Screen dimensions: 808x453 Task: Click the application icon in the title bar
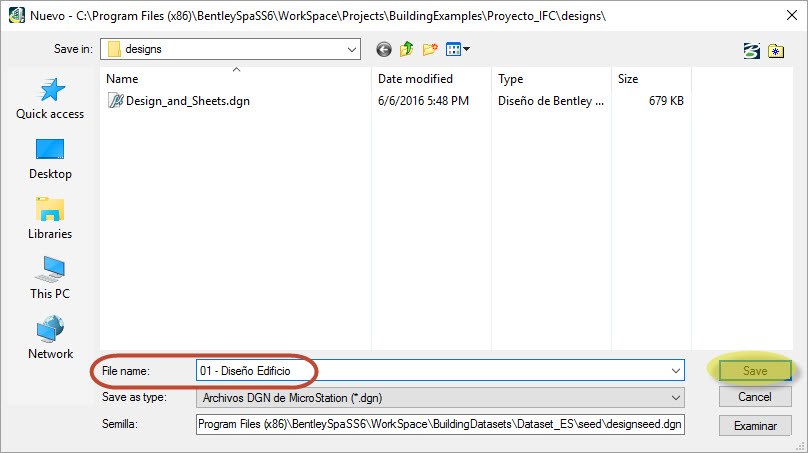[x=16, y=15]
